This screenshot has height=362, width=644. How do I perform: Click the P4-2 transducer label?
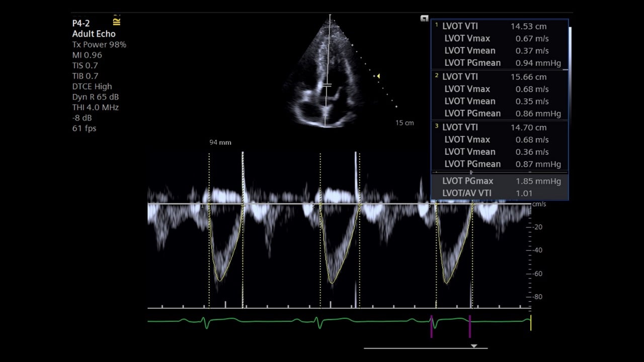[x=81, y=23]
